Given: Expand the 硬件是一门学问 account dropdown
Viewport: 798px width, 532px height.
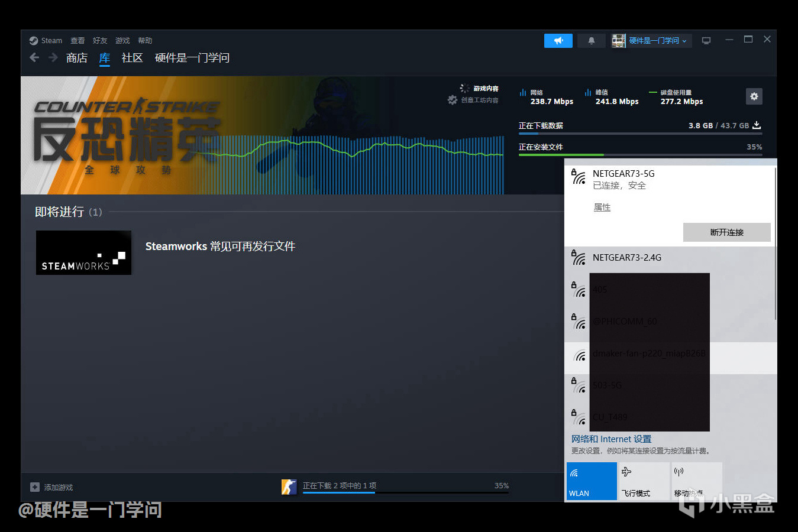Looking at the screenshot, I should pyautogui.click(x=658, y=41).
